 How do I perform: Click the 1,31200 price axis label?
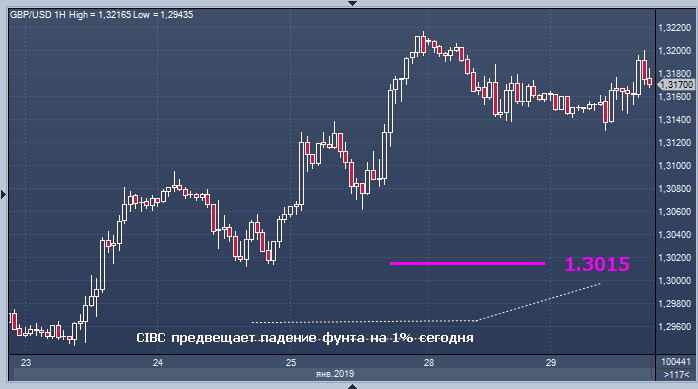[x=674, y=143]
